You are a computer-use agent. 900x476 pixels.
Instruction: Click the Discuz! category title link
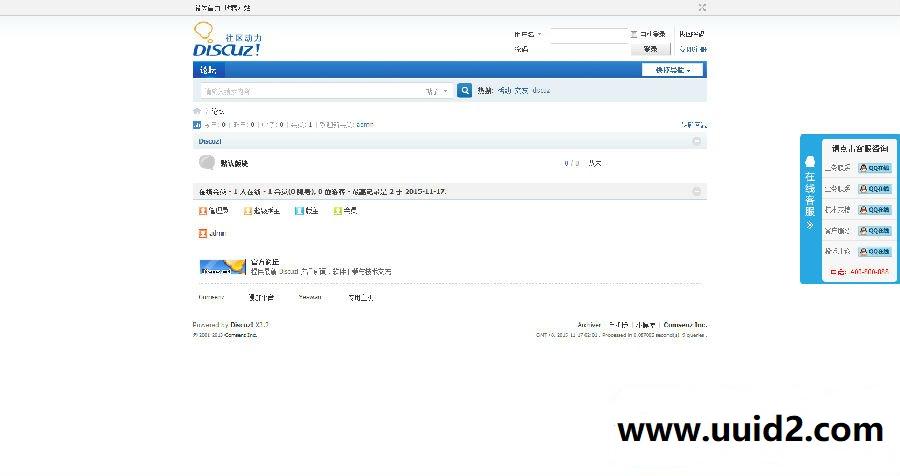[x=210, y=141]
